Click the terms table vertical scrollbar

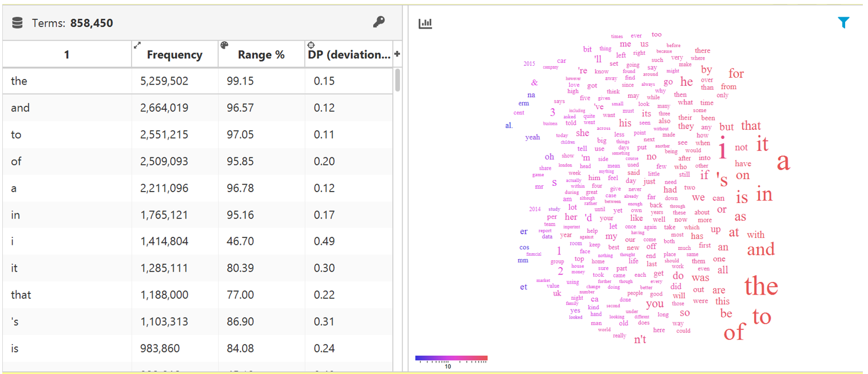(397, 80)
